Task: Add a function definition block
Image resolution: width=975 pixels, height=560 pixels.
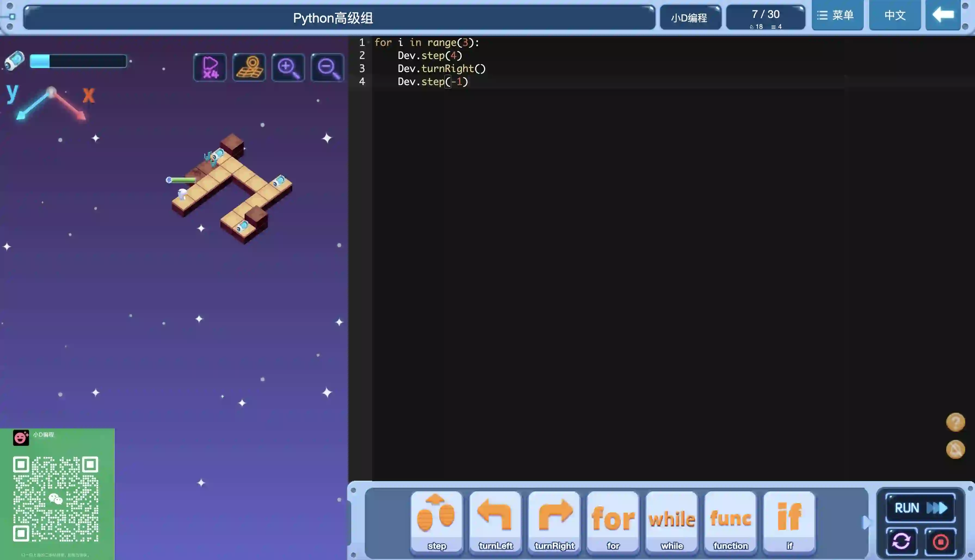Action: [730, 521]
